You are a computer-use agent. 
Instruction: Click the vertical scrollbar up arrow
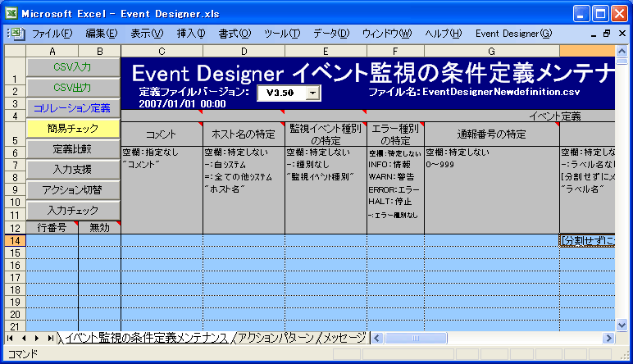click(622, 51)
